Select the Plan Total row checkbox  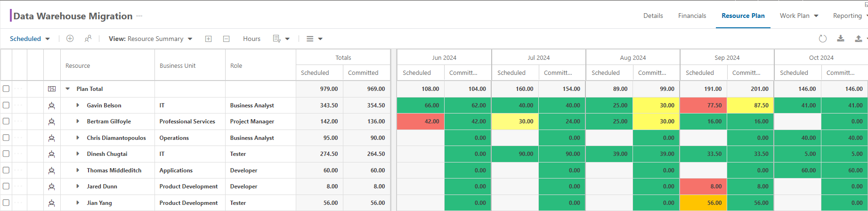(6, 89)
